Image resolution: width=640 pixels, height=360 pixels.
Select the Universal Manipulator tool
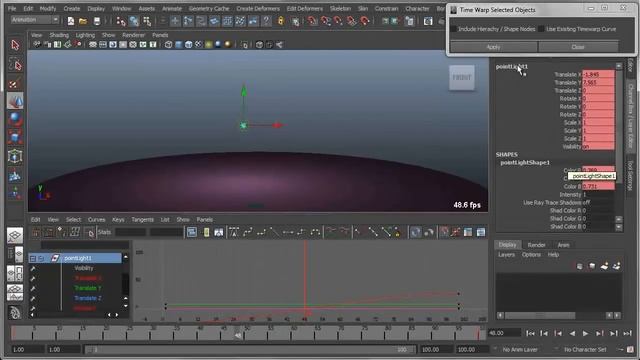[15, 156]
